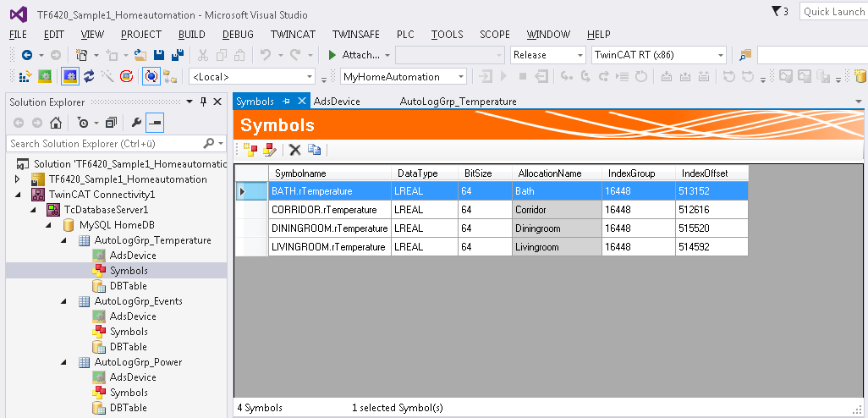The width and height of the screenshot is (868, 418).
Task: Select Symbols under AutoLogGrp_Power
Action: click(129, 392)
